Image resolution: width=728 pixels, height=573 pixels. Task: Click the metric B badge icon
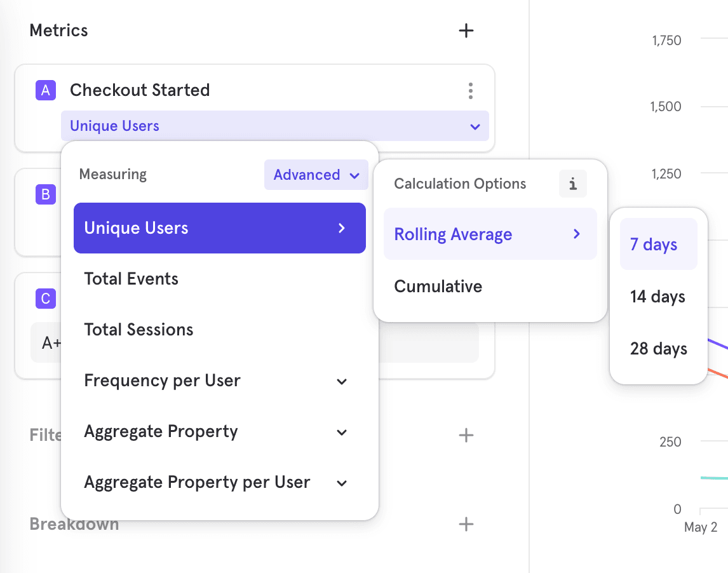click(45, 194)
